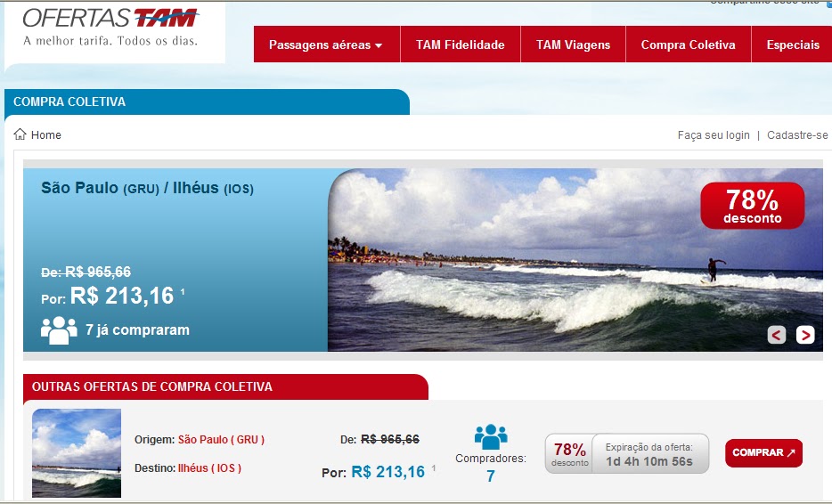
Task: Open the Especiais menu item
Action: 793,45
